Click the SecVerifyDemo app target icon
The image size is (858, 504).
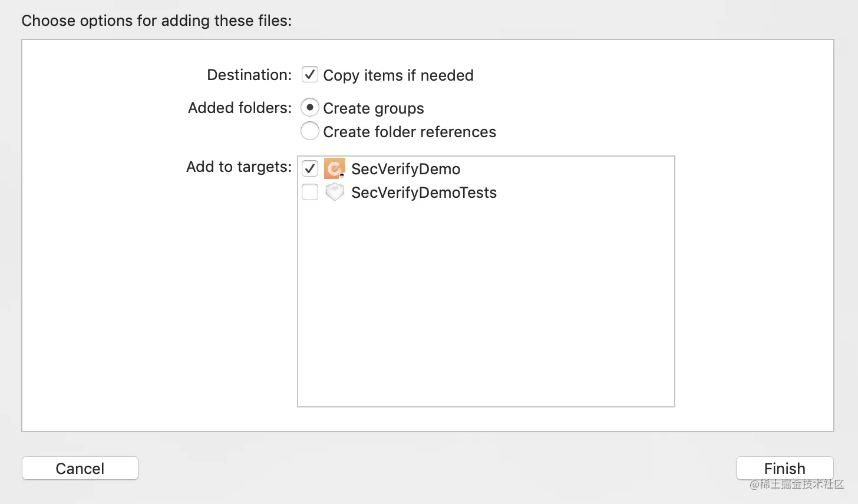point(334,169)
